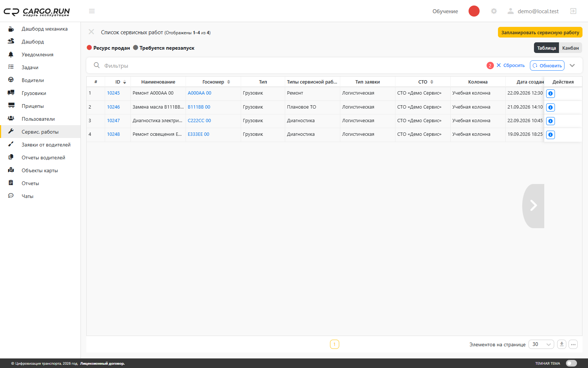This screenshot has width=588, height=368.
Task: Open info for work ID 10246
Action: [551, 107]
